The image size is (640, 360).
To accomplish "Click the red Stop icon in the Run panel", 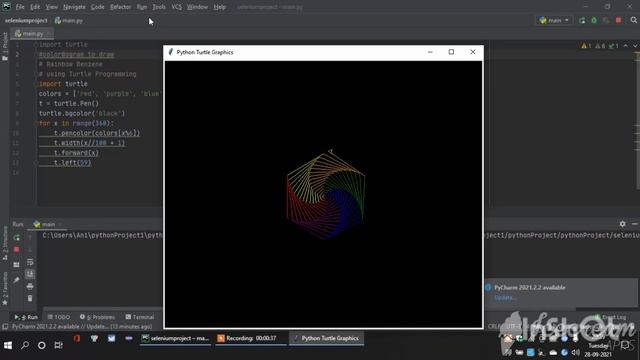I will click(x=16, y=249).
